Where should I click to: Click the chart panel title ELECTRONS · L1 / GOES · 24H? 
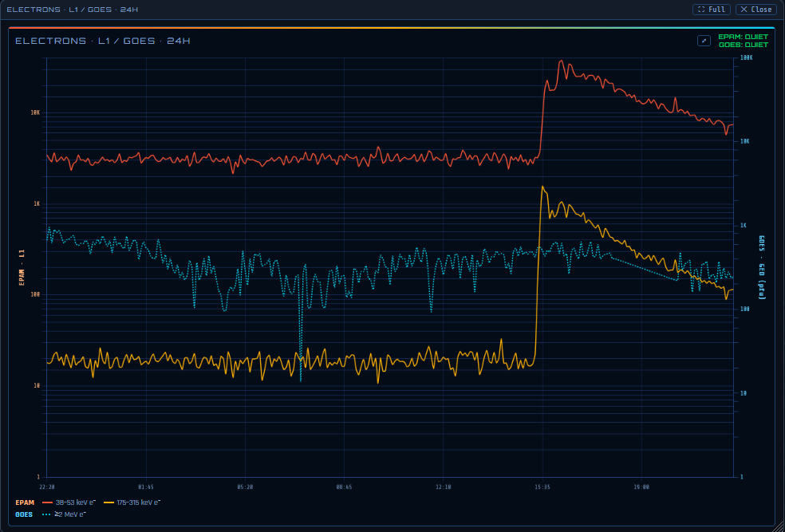[103, 41]
